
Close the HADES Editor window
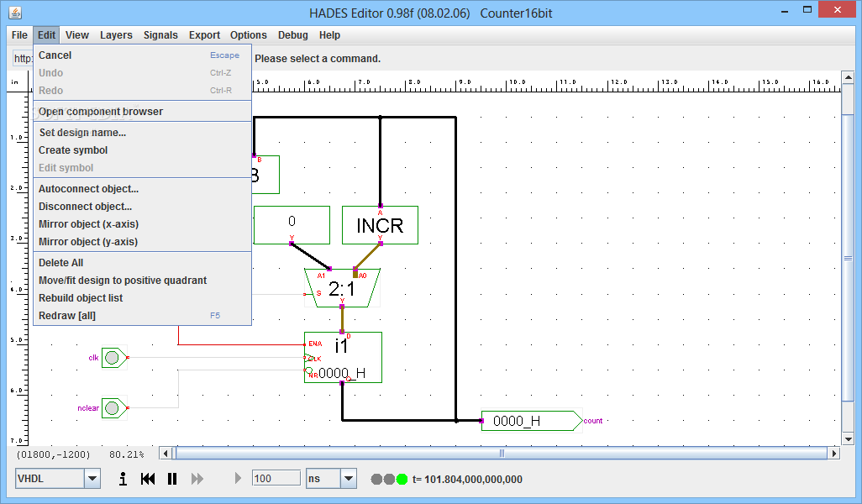pyautogui.click(x=838, y=10)
